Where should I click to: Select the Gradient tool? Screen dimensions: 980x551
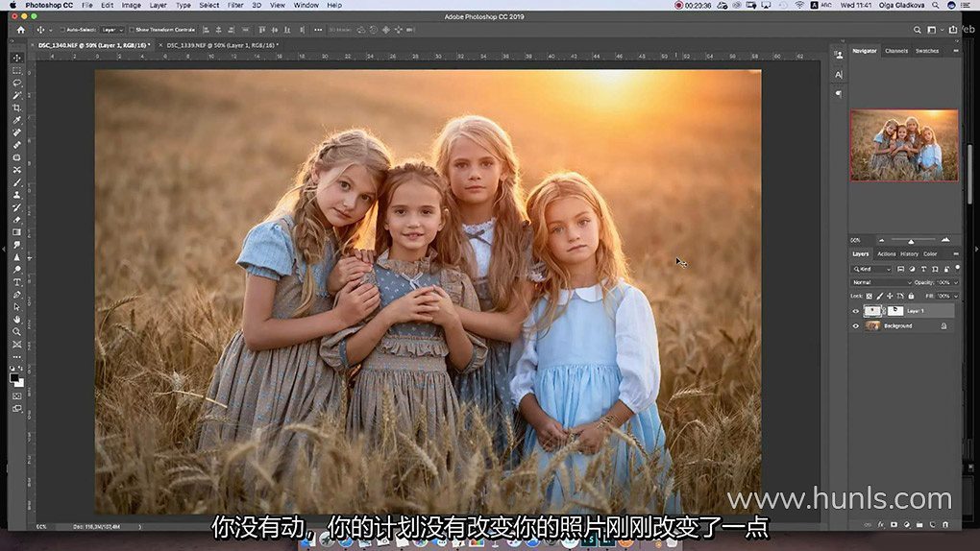click(x=17, y=232)
